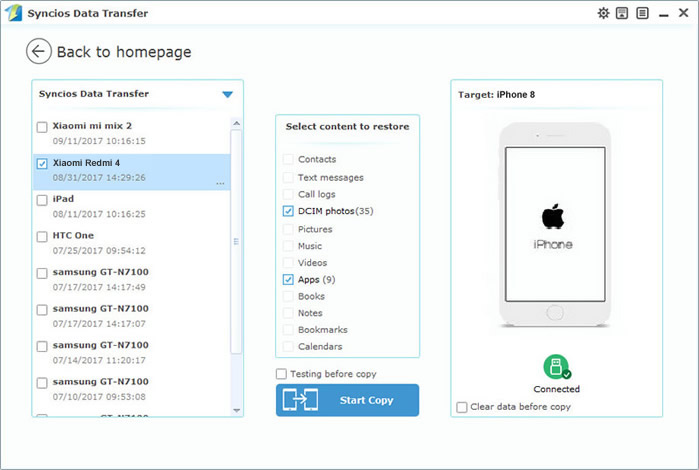Check samsung GT-N7100 backup dated 07/10/2017
The image size is (699, 470).
click(x=42, y=383)
